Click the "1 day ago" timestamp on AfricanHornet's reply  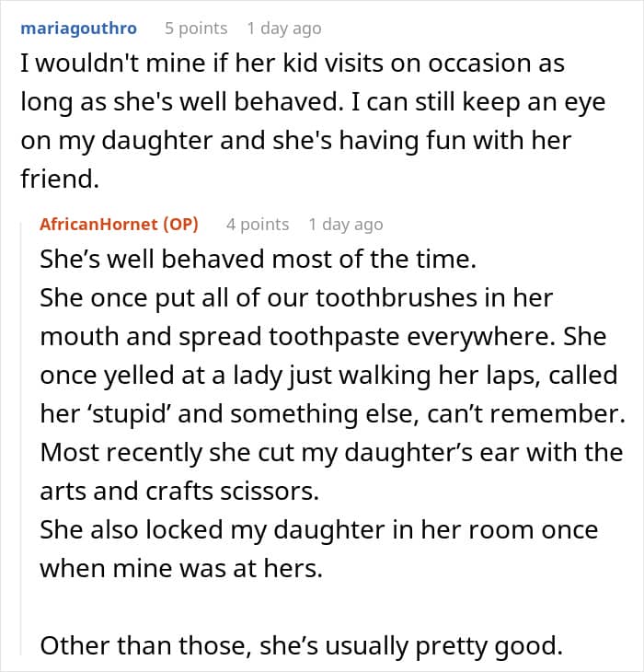[x=346, y=224]
